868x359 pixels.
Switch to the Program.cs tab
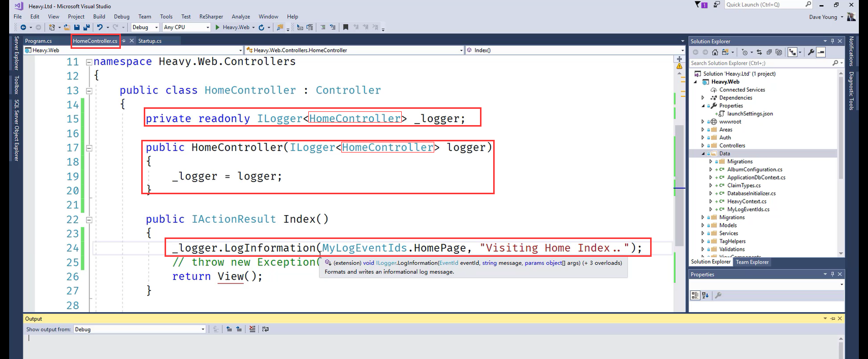(39, 41)
